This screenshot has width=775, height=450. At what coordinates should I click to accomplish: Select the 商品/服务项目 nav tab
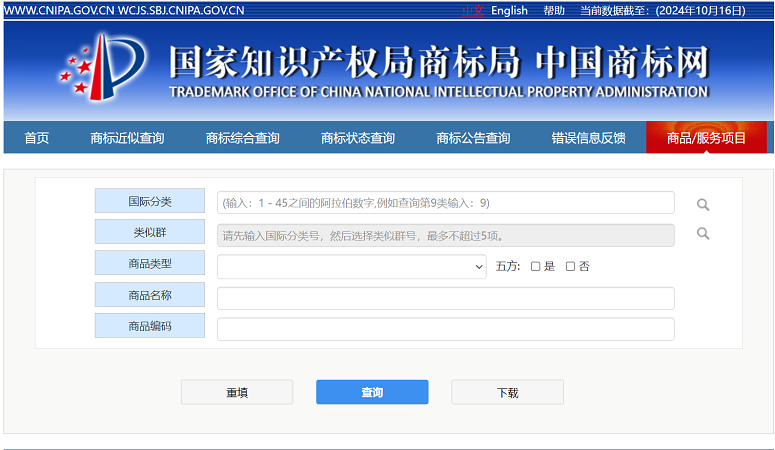pos(706,137)
